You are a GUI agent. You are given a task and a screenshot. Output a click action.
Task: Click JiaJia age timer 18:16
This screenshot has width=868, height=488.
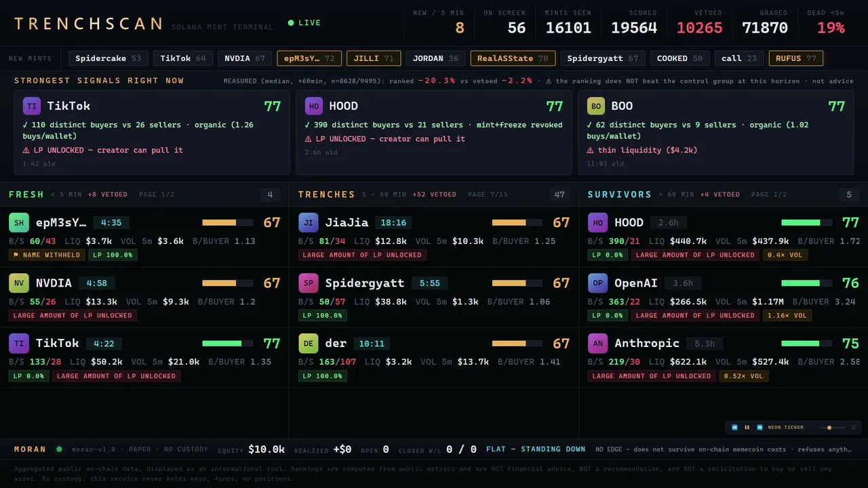click(x=393, y=222)
